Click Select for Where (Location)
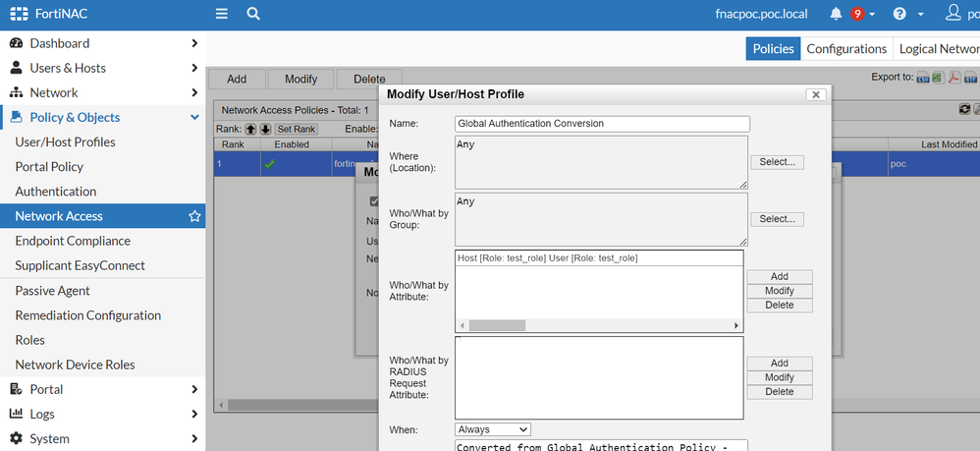 [x=777, y=162]
